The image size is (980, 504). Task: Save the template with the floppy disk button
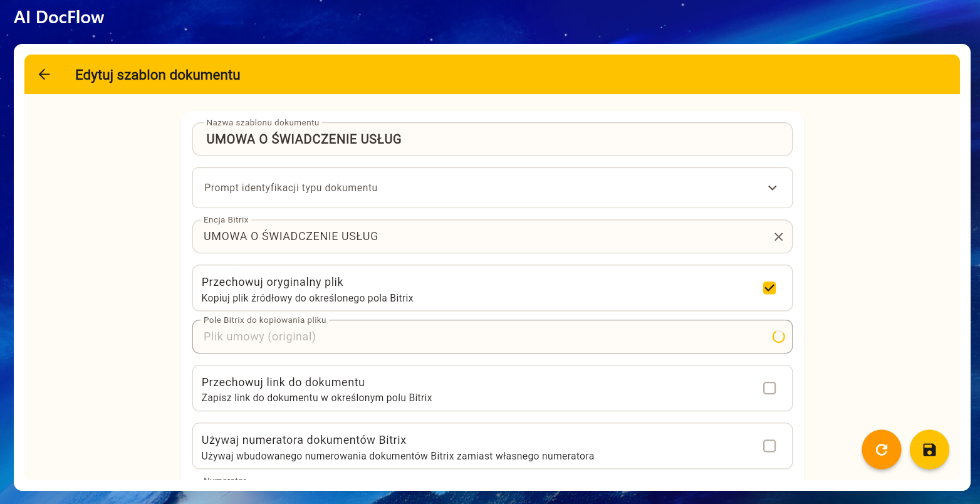pos(929,449)
